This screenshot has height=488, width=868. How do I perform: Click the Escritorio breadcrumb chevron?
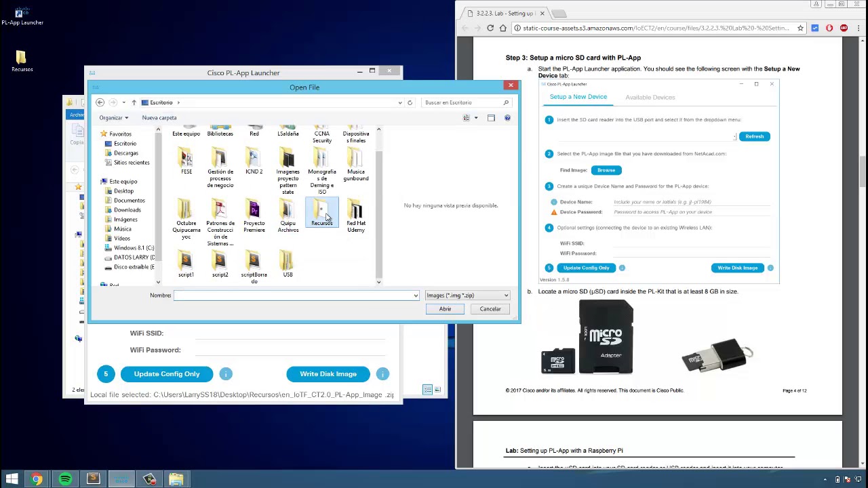[178, 102]
